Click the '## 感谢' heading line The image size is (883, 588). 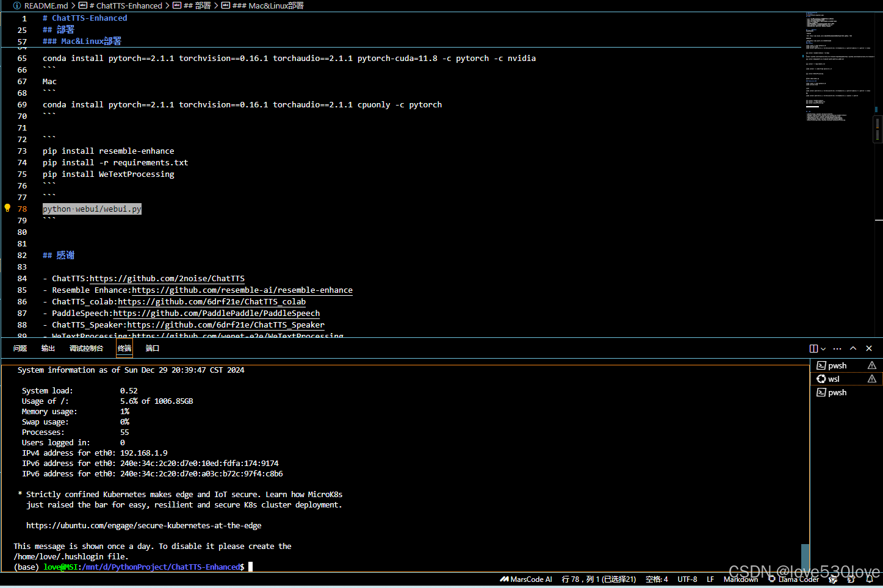pos(59,255)
